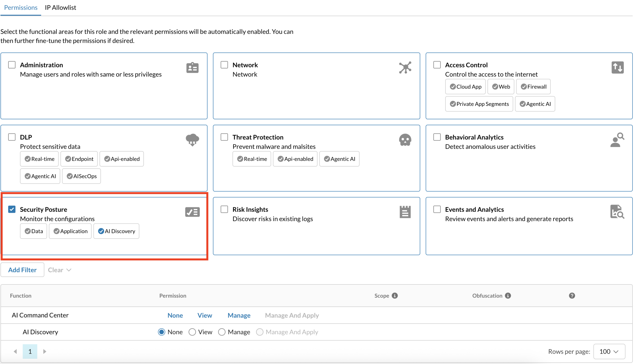Check the Access Control checkbox

437,65
